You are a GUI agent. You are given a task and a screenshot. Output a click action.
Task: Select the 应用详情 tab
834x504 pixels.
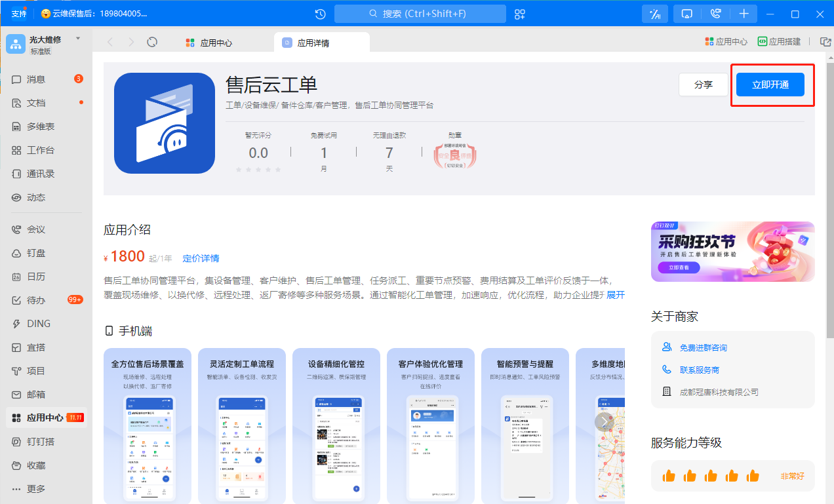point(322,43)
